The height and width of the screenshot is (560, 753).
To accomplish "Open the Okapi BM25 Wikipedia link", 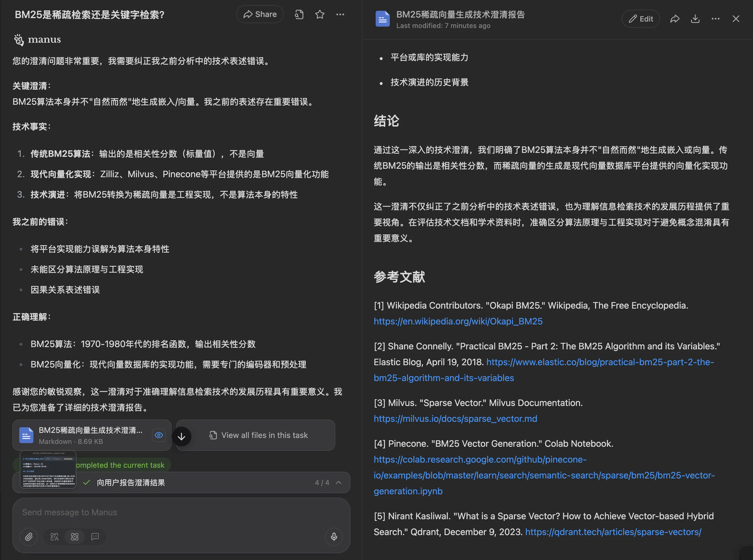I will coord(458,321).
